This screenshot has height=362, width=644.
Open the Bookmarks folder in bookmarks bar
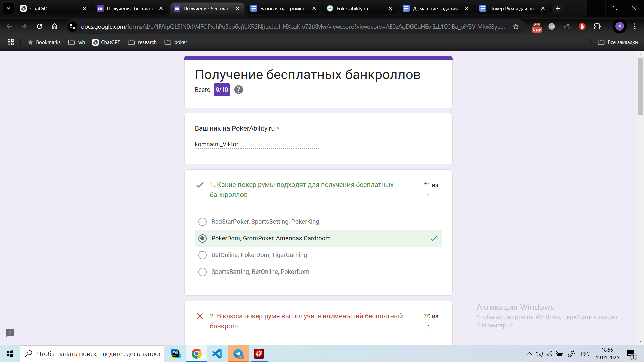pyautogui.click(x=44, y=42)
